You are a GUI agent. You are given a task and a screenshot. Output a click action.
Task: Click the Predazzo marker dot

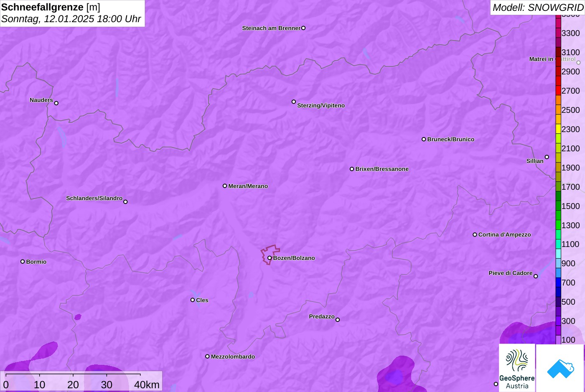click(338, 320)
